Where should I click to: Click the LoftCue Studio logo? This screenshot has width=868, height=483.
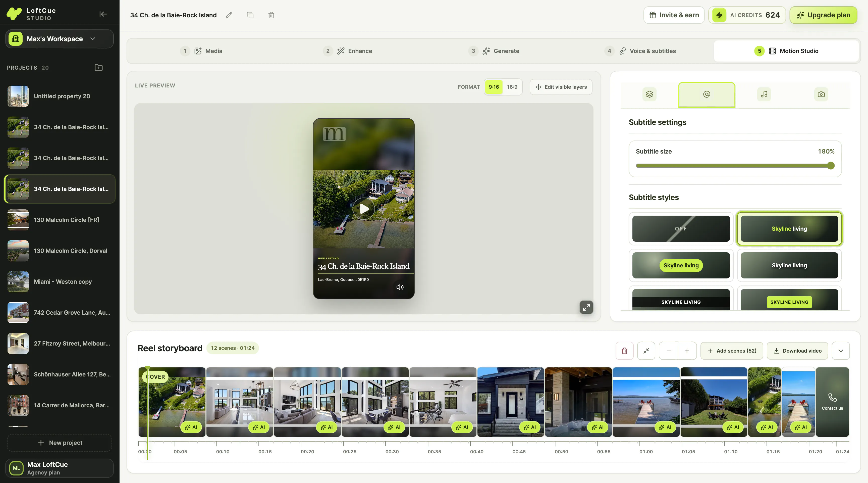(31, 14)
